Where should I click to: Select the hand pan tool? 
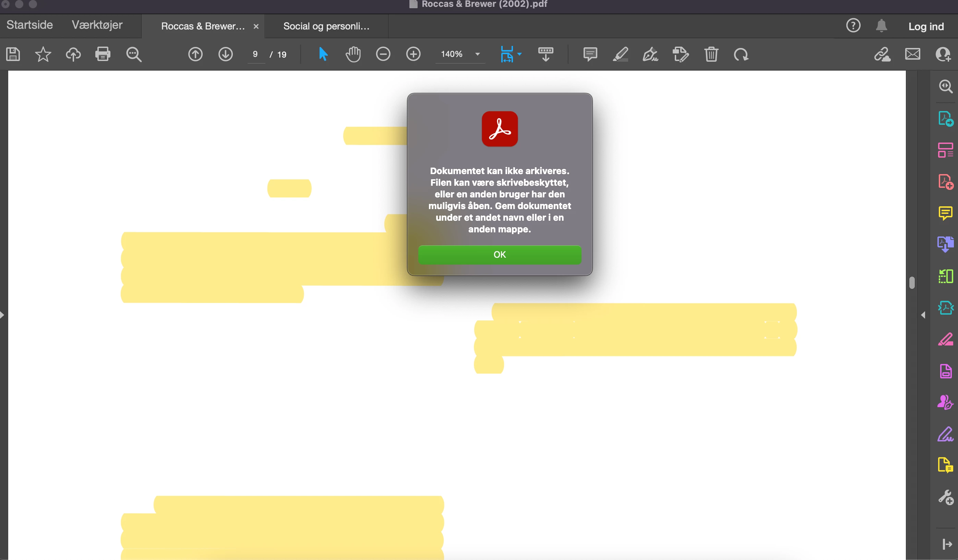pyautogui.click(x=353, y=54)
